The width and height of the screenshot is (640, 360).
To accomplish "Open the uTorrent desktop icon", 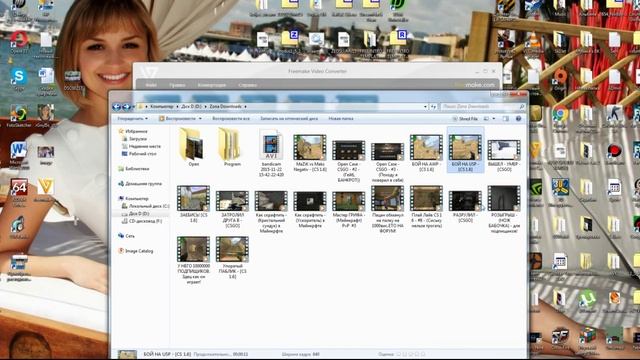I will (x=587, y=301).
